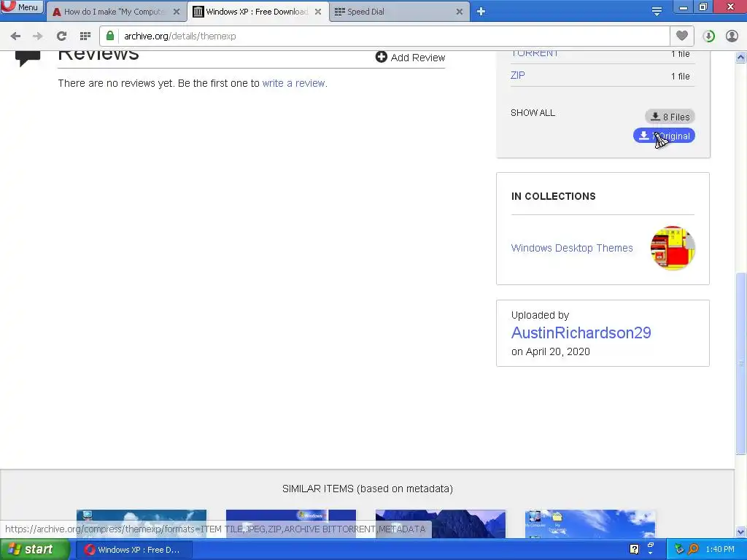This screenshot has width=747, height=560.
Task: Click the Reviews speech bubble icon
Action: tap(28, 58)
